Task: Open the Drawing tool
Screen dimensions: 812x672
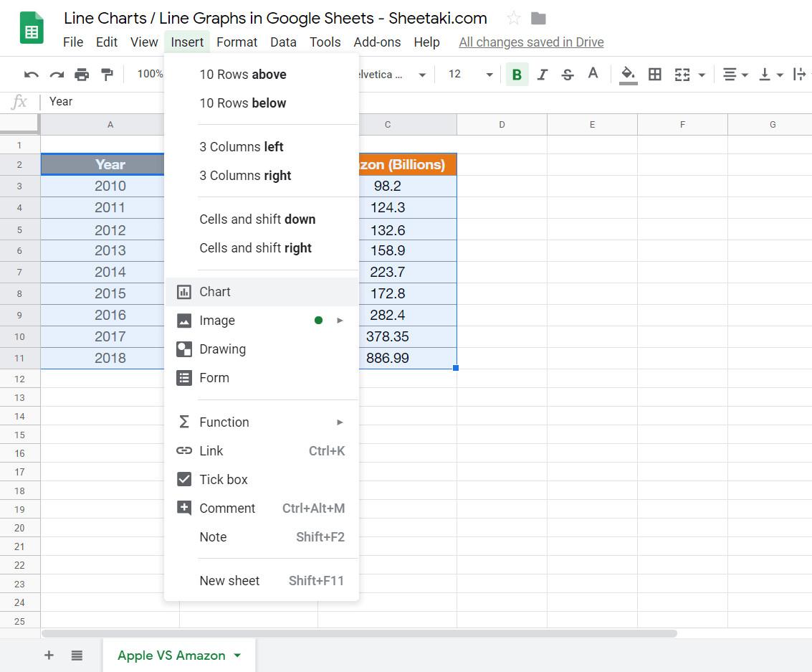Action: [x=222, y=349]
